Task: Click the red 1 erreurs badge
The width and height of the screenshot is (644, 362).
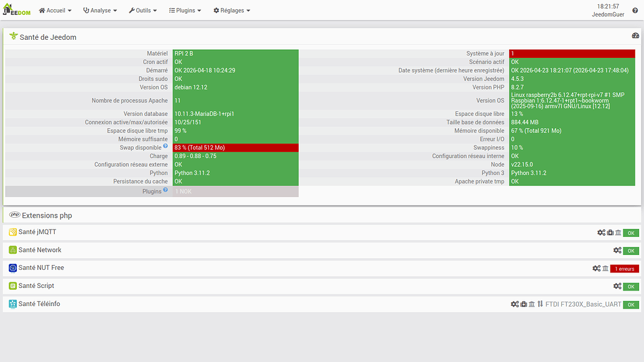Action: [x=625, y=269]
